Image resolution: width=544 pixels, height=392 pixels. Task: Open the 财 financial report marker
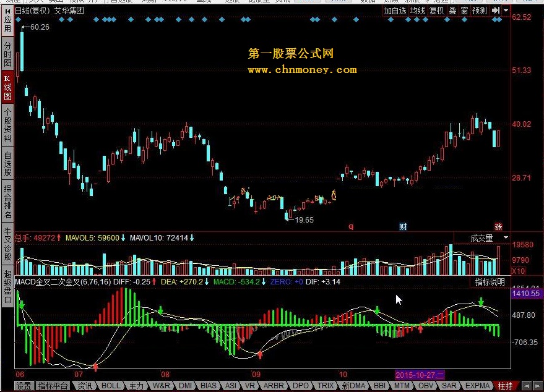tap(403, 227)
